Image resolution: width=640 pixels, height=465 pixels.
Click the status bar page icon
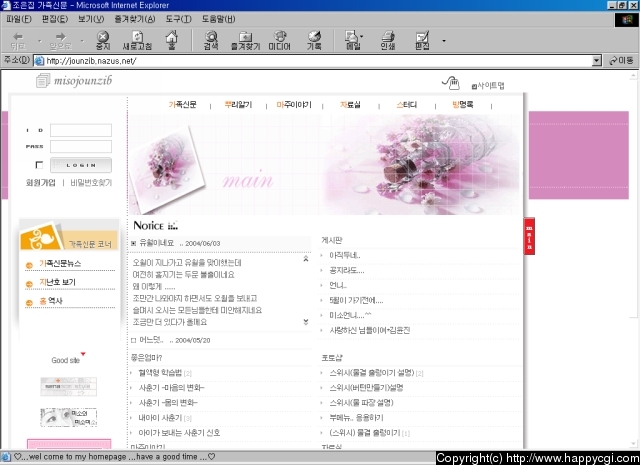6,457
